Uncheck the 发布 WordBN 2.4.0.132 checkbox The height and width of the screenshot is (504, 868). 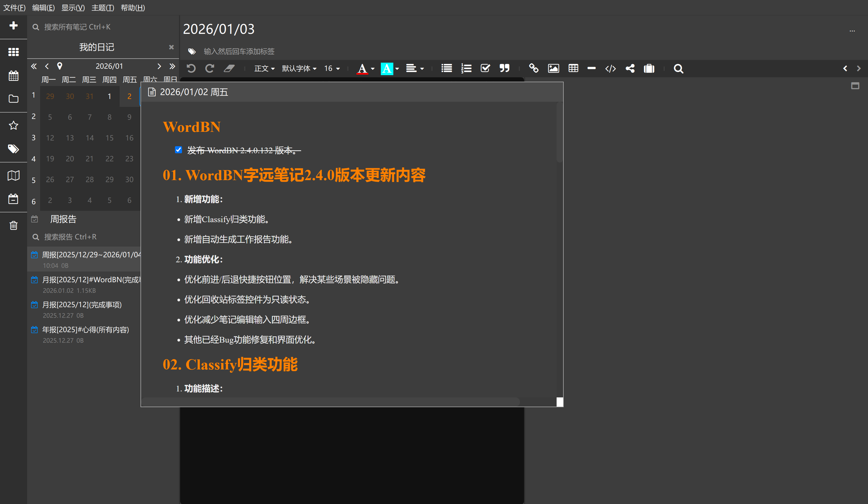(x=178, y=150)
